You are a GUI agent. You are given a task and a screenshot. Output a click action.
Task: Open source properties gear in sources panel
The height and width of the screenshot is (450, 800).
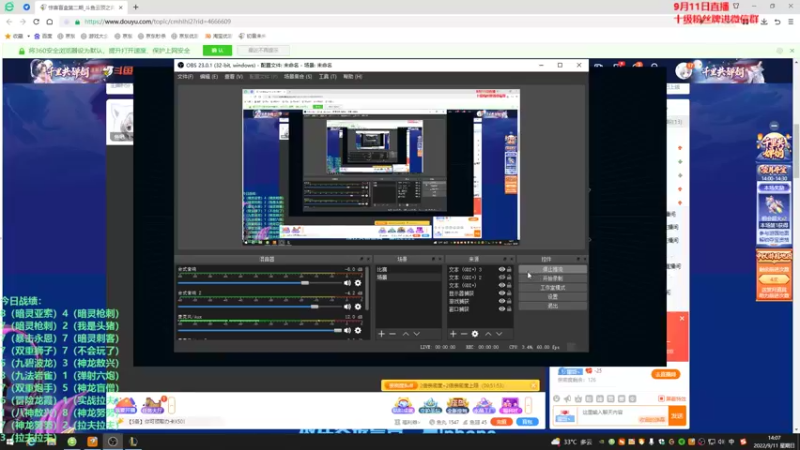475,334
